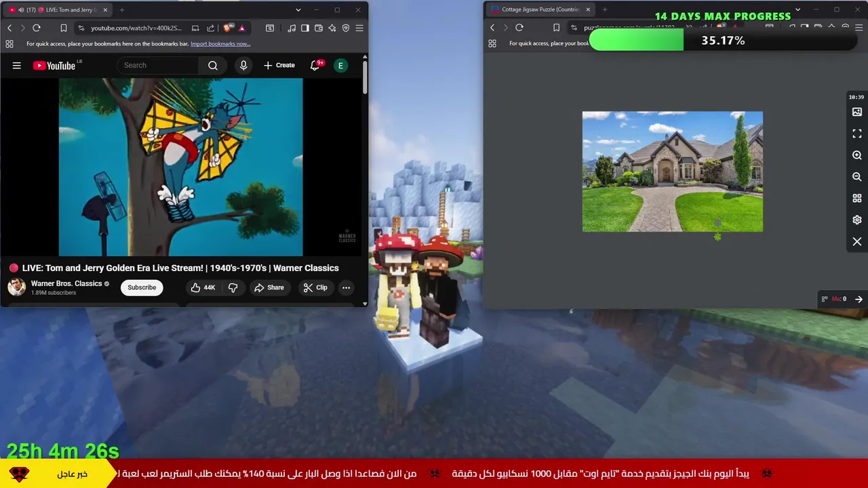Zoom in on the jigsaw puzzle

click(x=857, y=155)
